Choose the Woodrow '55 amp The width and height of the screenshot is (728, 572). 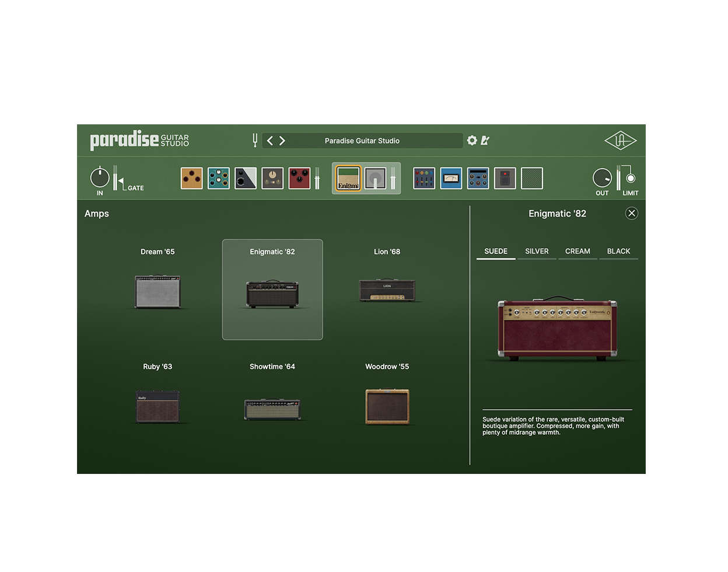387,407
